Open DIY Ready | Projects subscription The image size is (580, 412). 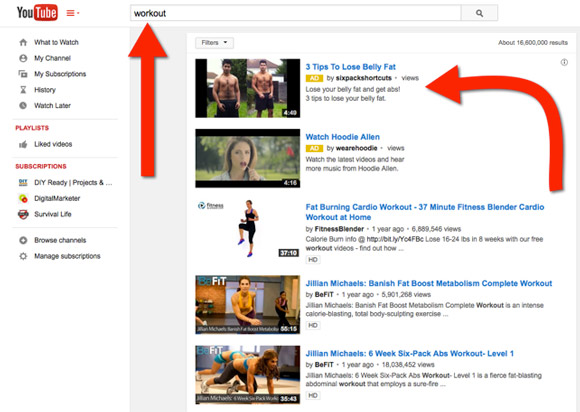73,182
